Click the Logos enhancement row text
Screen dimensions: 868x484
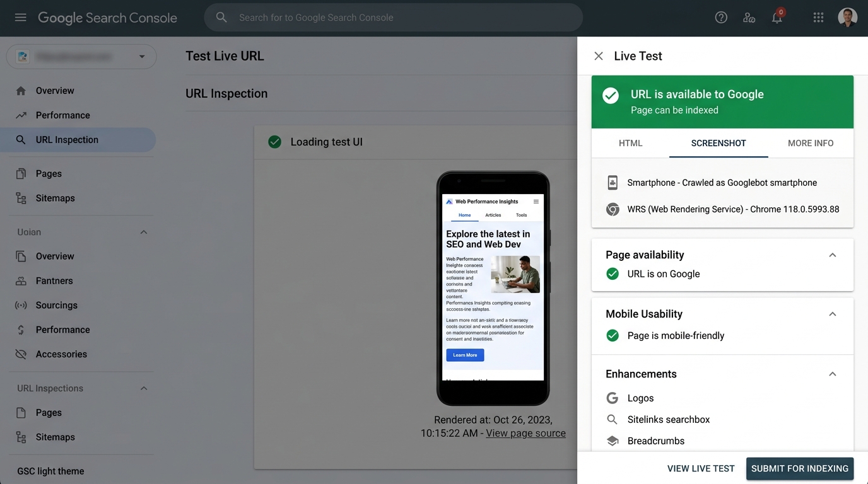pos(640,398)
